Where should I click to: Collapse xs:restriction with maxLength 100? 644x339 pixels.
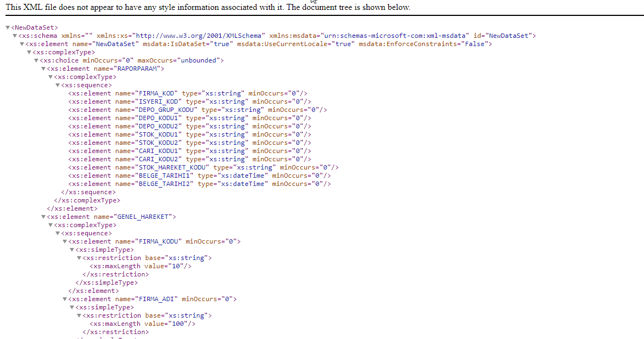coord(79,315)
